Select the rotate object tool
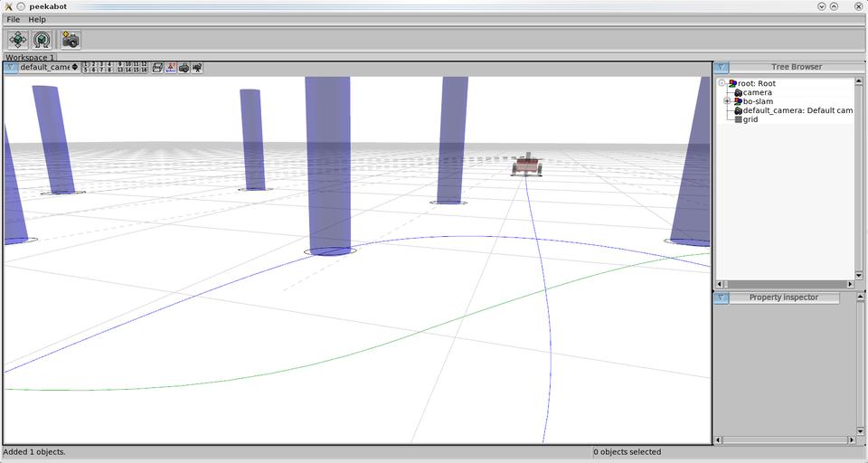 click(42, 40)
